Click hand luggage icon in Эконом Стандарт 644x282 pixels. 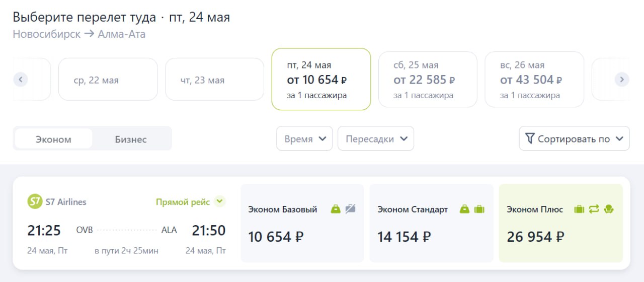click(x=464, y=209)
